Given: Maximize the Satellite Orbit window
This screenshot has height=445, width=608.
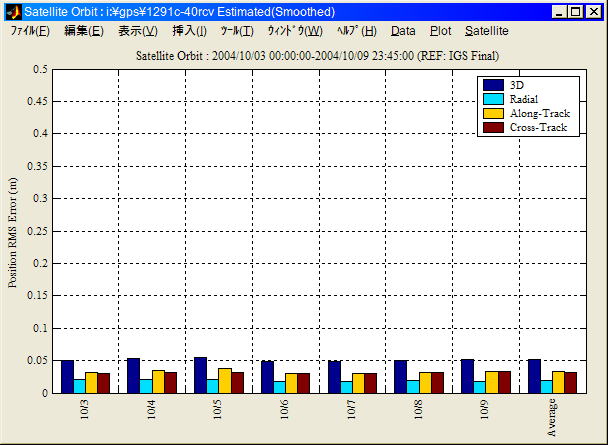Looking at the screenshot, I should (x=577, y=12).
